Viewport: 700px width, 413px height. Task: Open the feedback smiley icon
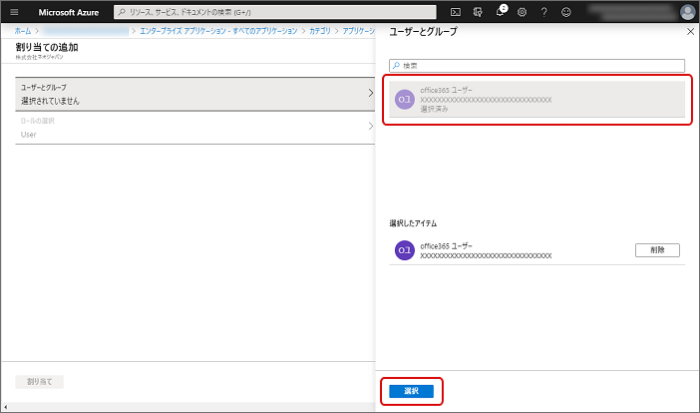(x=565, y=12)
